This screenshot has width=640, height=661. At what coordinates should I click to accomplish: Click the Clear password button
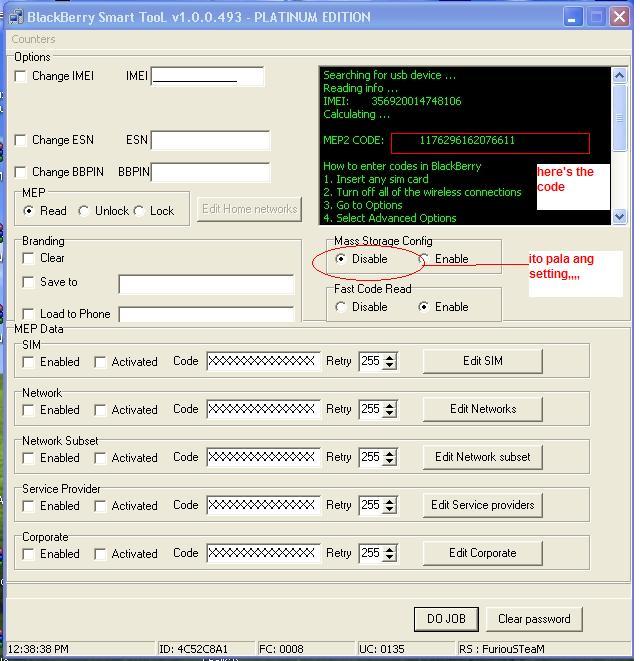[x=534, y=619]
